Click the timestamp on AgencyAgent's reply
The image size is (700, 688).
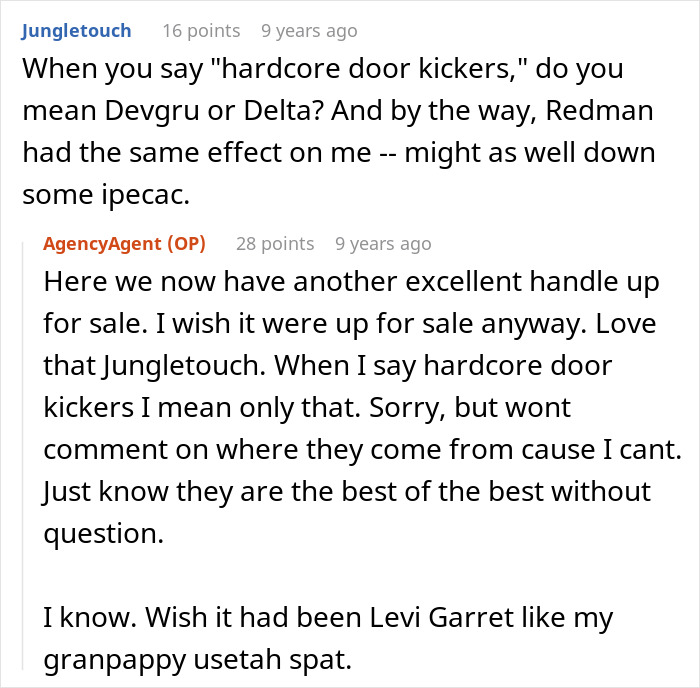383,244
